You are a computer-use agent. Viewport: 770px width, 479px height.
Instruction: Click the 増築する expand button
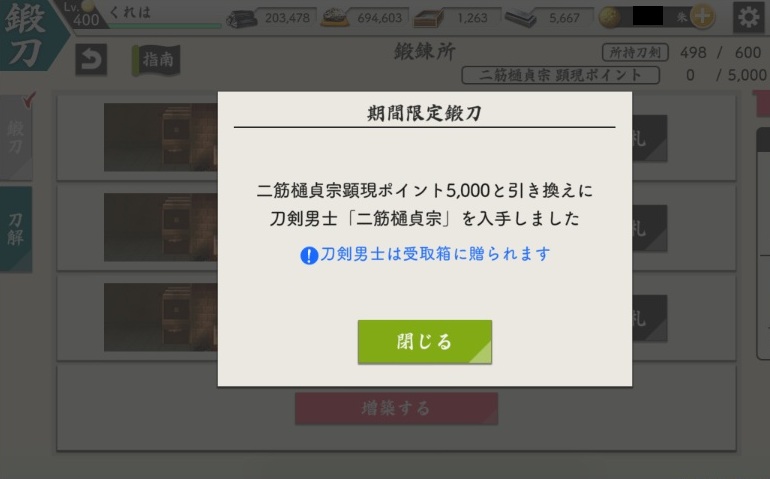396,408
